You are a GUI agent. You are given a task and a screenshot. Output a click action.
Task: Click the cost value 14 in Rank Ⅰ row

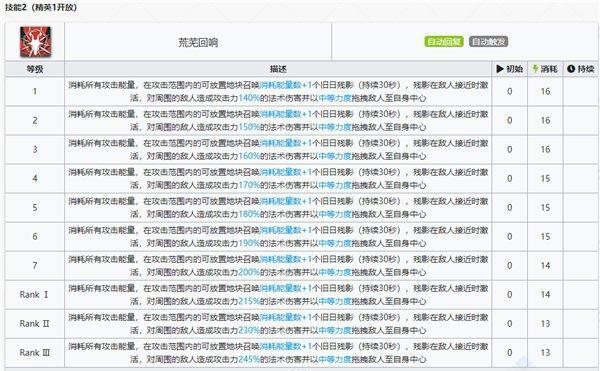[x=545, y=295]
